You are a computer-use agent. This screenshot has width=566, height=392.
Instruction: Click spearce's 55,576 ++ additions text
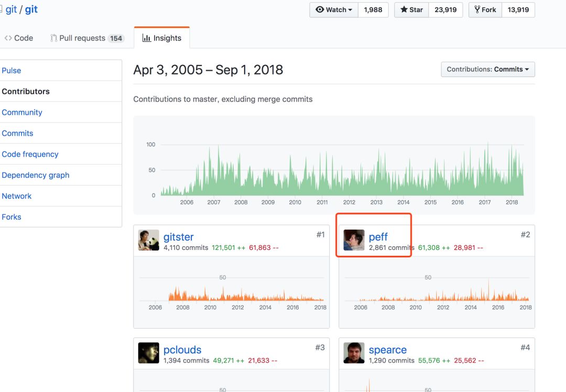pos(434,361)
